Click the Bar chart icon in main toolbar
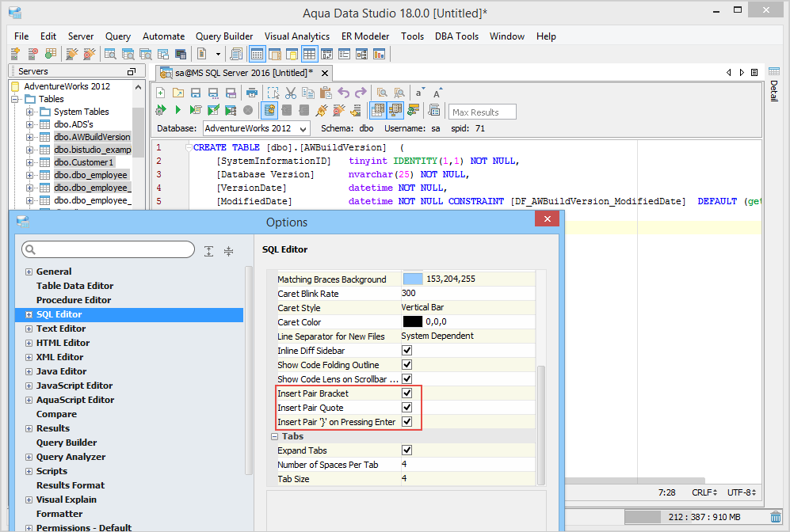790x532 pixels. 379,53
